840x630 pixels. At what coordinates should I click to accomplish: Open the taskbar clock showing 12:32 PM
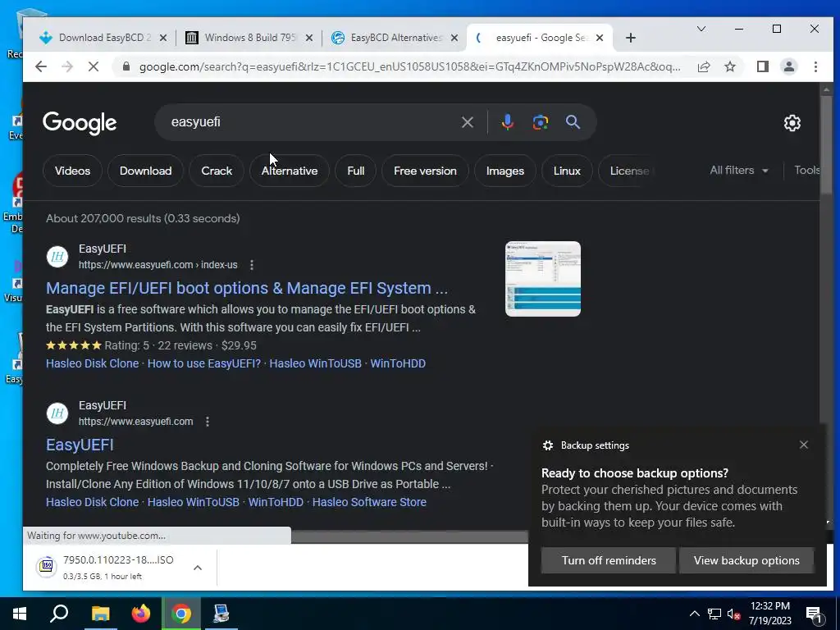tap(769, 614)
